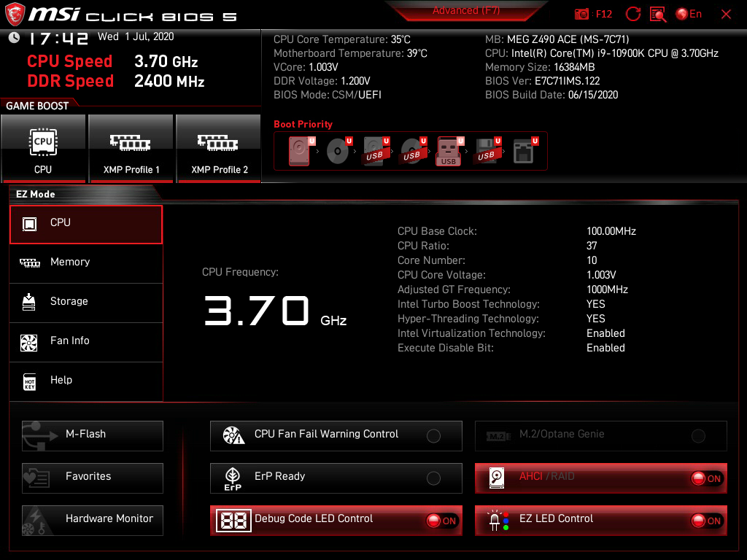Switch to Advanced mode (F7)

(x=467, y=10)
